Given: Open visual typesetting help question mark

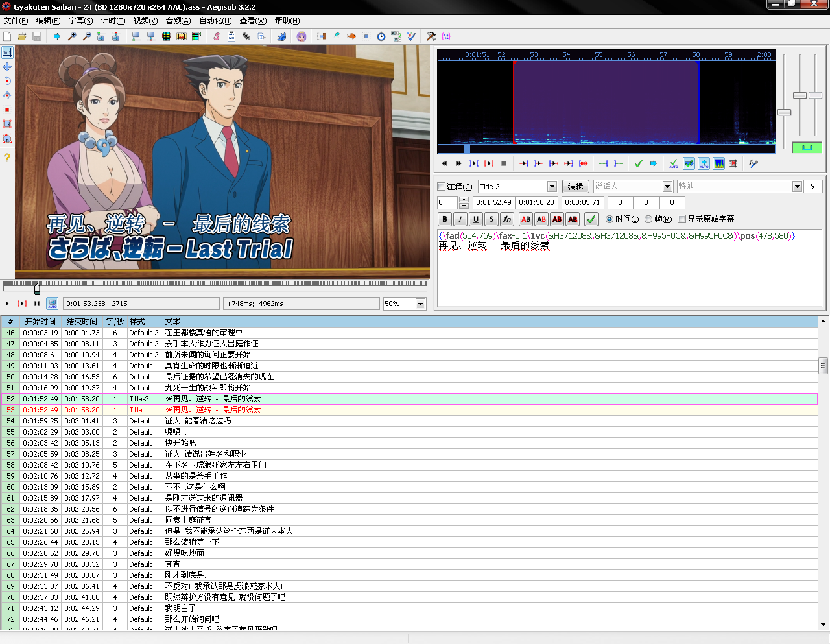Looking at the screenshot, I should 7,158.
